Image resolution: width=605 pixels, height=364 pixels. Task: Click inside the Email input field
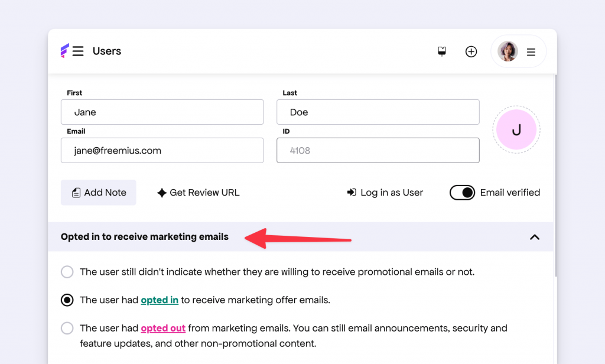pos(162,150)
